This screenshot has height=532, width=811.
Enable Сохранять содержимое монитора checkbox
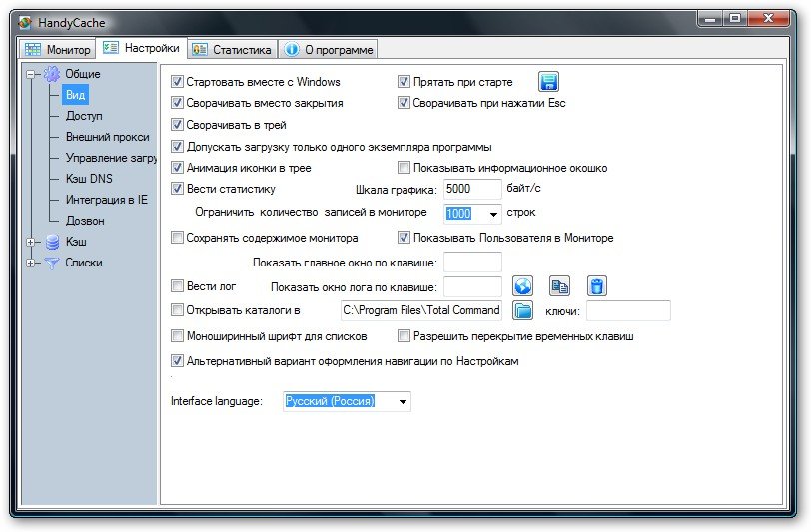178,238
